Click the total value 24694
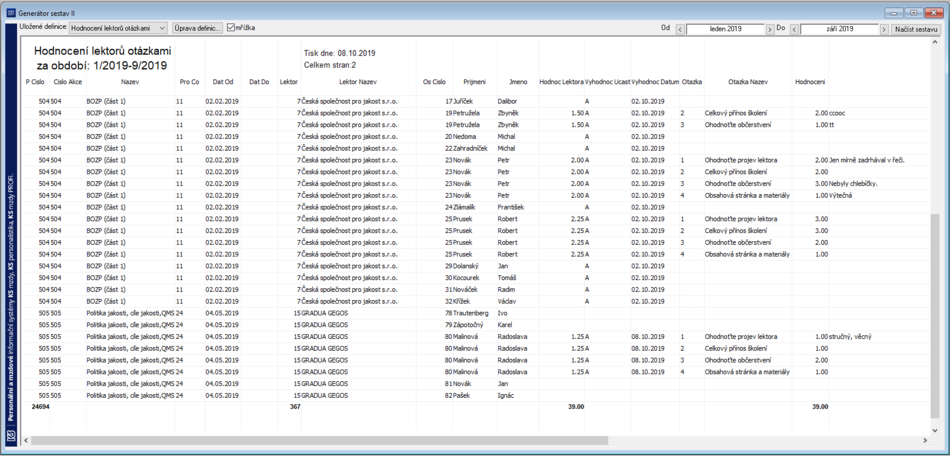 (x=40, y=407)
